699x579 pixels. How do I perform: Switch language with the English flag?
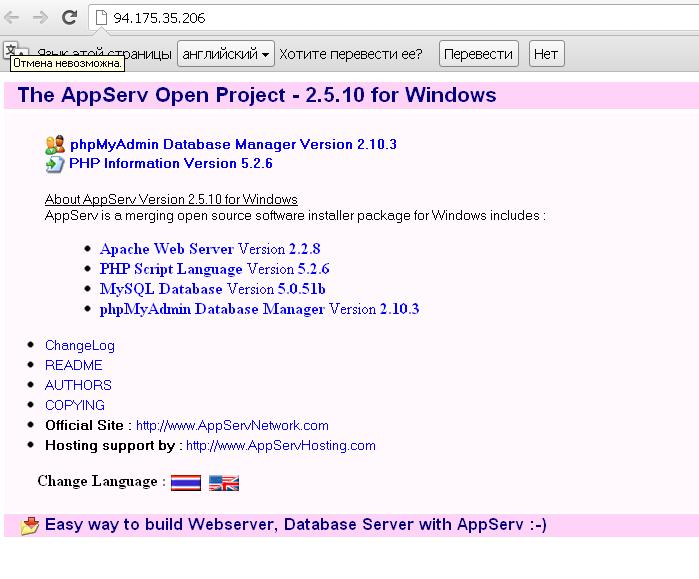pos(224,483)
